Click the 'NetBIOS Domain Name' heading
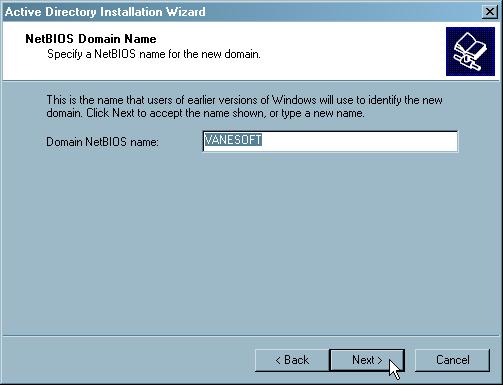The width and height of the screenshot is (503, 385). (91, 39)
